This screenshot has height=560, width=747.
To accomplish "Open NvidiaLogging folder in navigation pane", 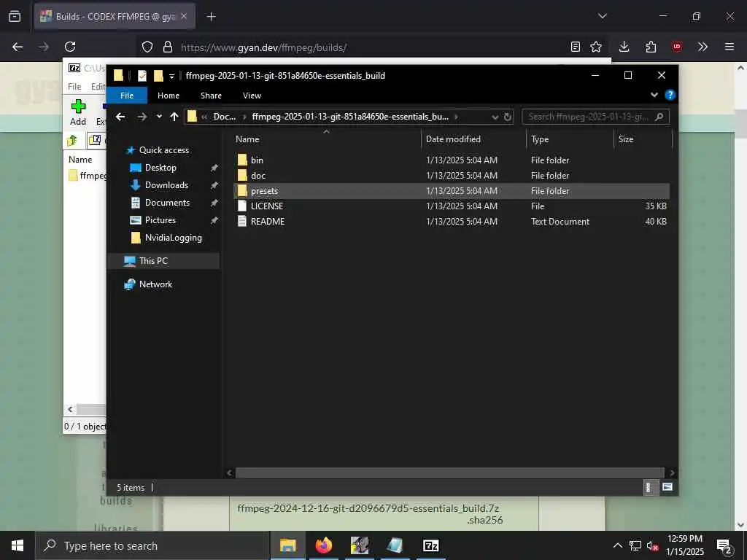I will click(x=173, y=238).
